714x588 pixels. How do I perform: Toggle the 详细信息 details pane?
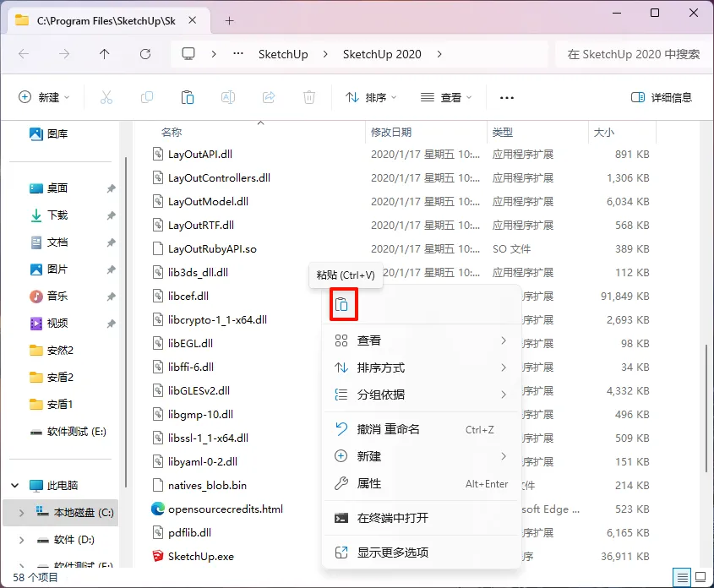(661, 97)
